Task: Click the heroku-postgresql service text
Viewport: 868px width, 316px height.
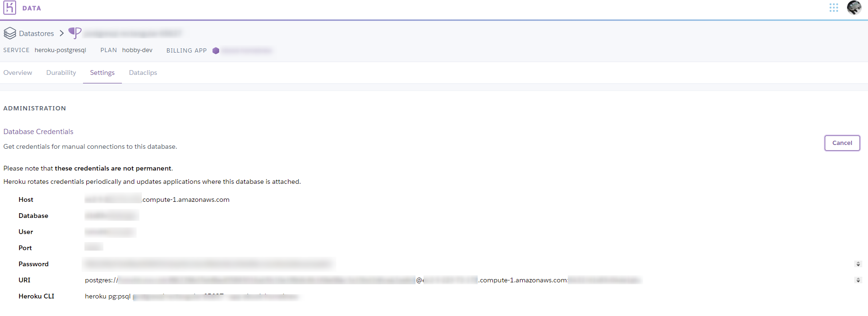Action: click(60, 50)
